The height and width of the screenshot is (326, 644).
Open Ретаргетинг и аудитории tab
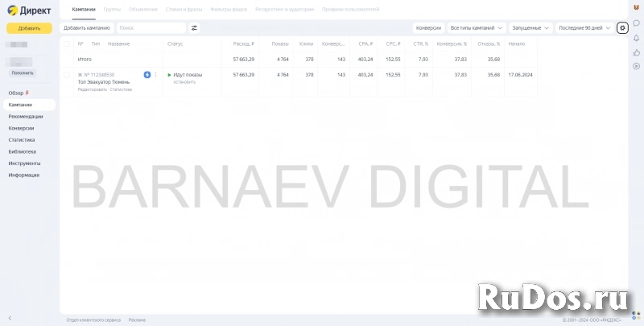(x=285, y=9)
